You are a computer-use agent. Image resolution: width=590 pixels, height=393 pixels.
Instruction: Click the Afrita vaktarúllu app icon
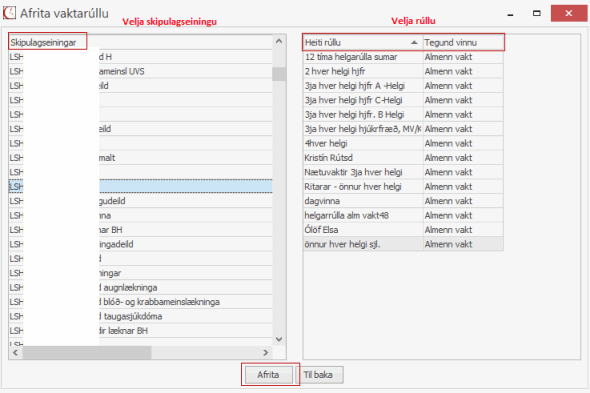[9, 13]
